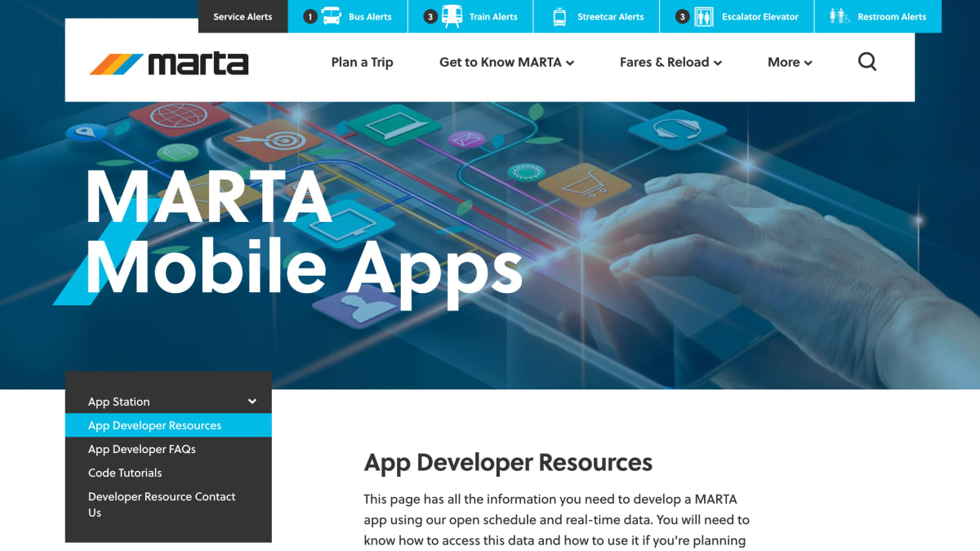Screen dimensions: 980x551
Task: Open Bus Alerts text label
Action: point(370,16)
